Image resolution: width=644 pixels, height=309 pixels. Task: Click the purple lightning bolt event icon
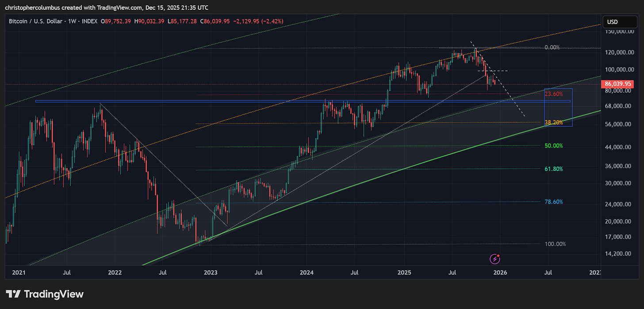point(495,259)
